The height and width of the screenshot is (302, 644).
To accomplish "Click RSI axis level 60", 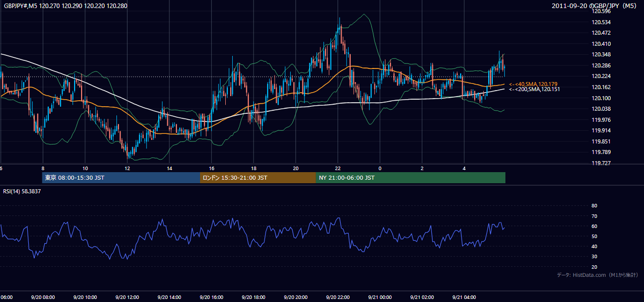I will point(594,226).
